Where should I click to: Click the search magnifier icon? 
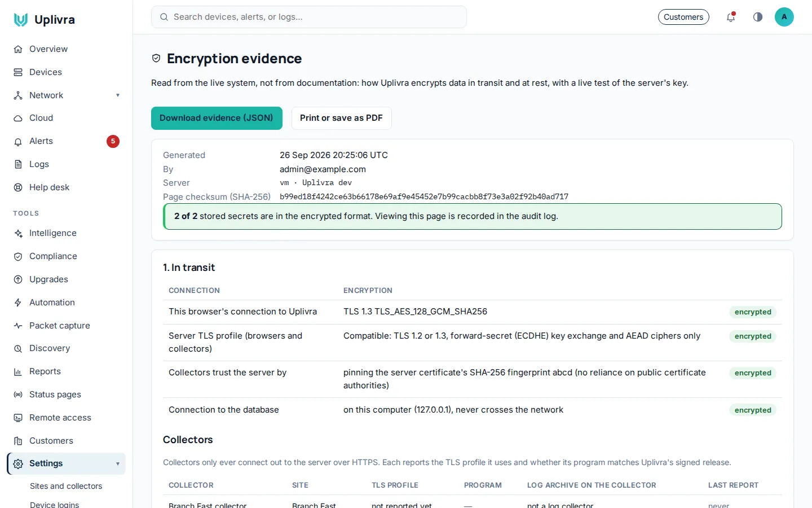click(x=164, y=17)
